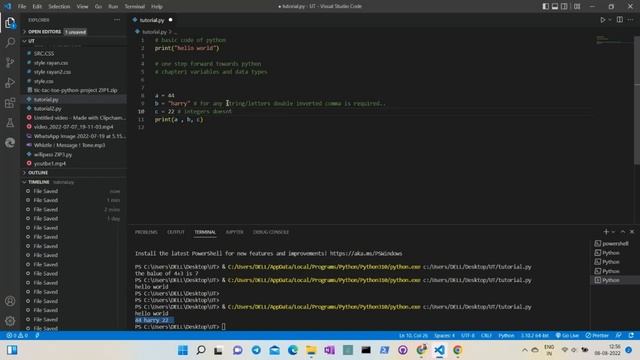Viewport: 640px width, 360px height.
Task: Open youtube1.mp4 in the explorer
Action: [50, 164]
